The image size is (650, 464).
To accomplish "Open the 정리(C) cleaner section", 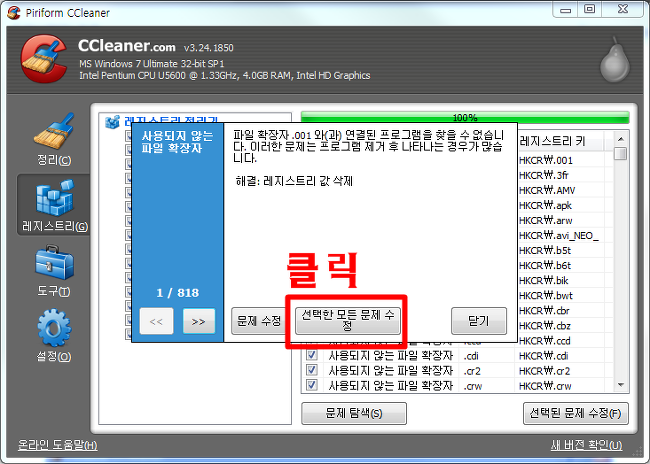I will click(54, 139).
